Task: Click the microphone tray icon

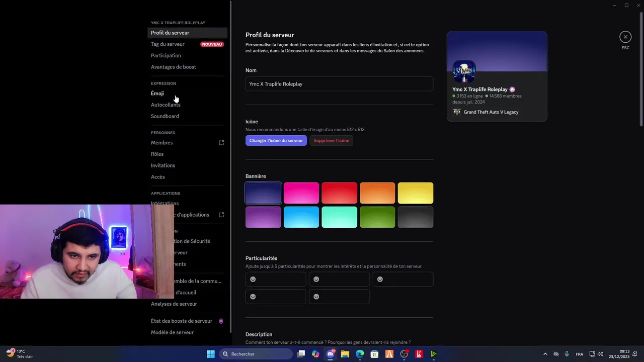Action: click(567, 354)
